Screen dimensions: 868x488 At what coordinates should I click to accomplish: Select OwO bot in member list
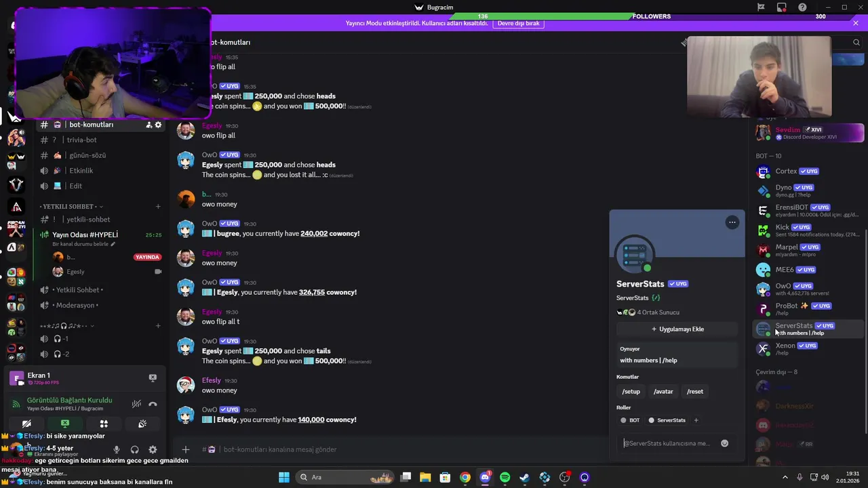click(807, 289)
